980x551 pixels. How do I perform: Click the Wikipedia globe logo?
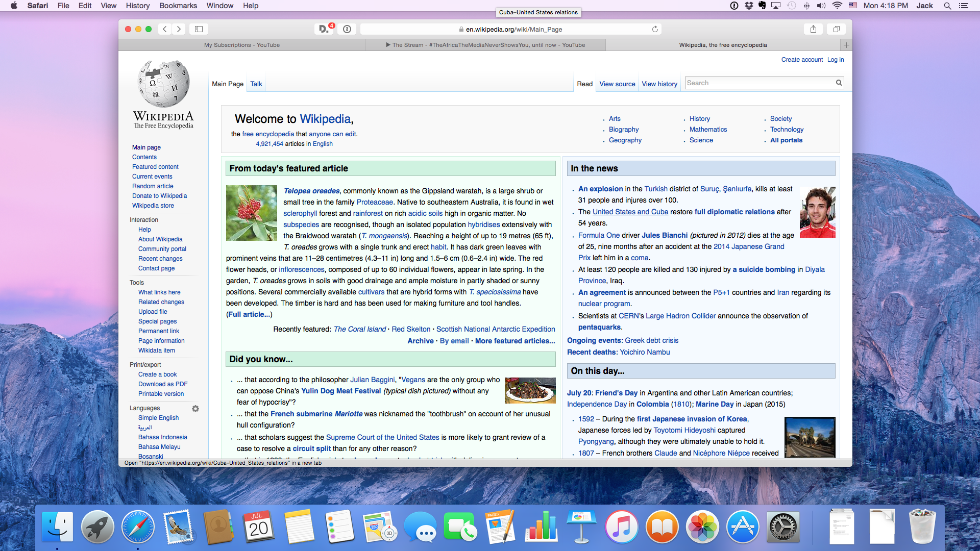pos(164,94)
